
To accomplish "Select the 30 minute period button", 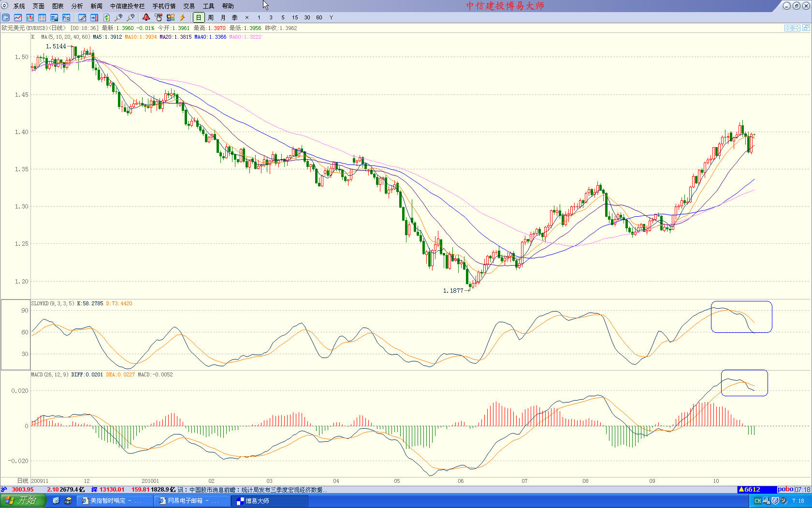I will click(307, 17).
